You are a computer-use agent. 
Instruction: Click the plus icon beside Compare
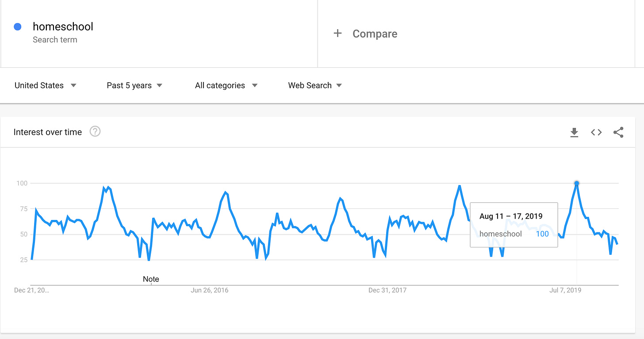pos(337,34)
